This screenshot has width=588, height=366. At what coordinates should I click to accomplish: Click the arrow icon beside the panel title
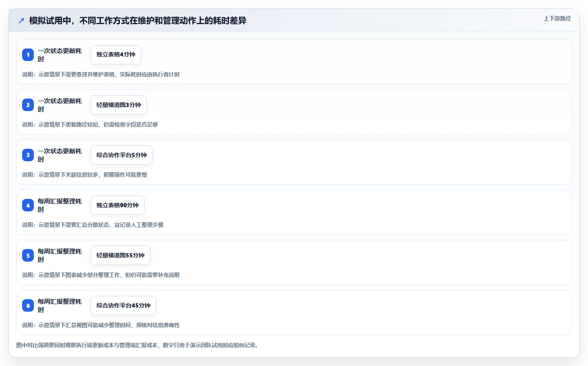(x=21, y=20)
